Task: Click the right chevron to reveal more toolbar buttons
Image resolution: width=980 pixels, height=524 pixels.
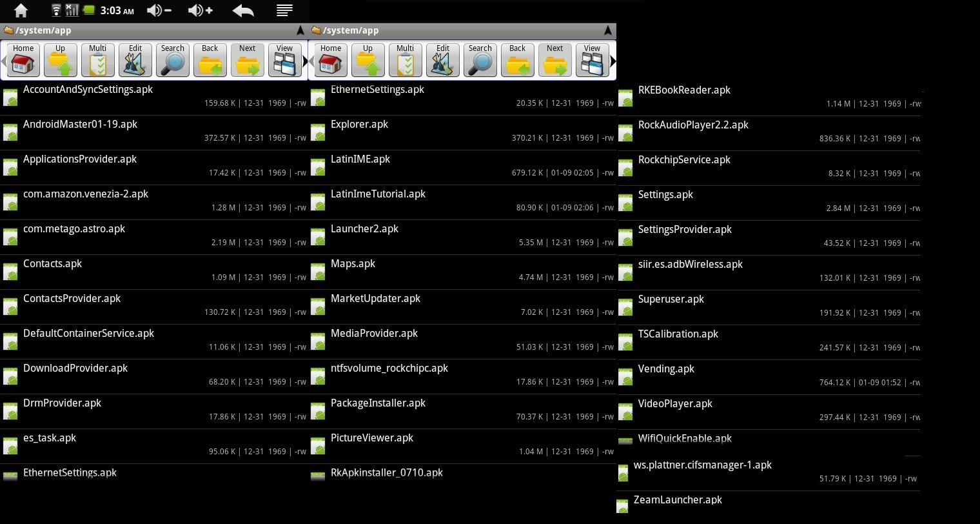Action: coord(304,61)
